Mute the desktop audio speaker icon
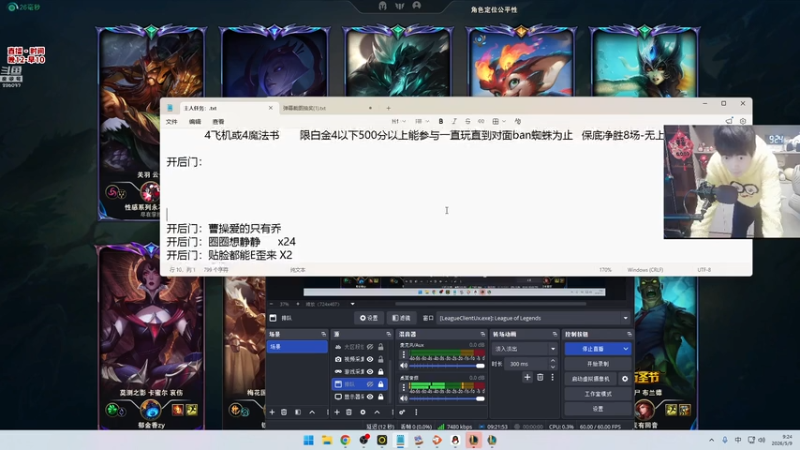Image resolution: width=800 pixels, height=450 pixels. tap(404, 398)
